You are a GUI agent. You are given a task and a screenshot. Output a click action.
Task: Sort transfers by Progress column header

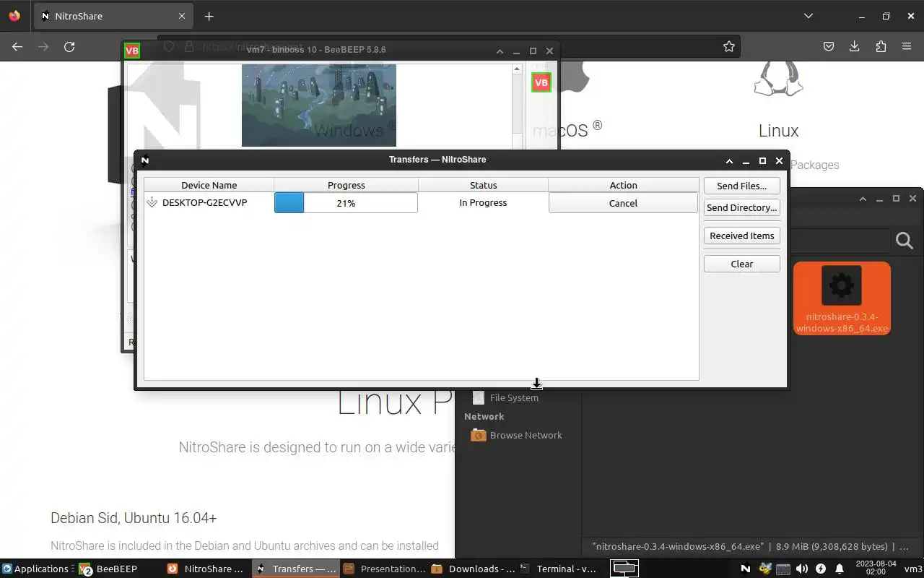coord(346,185)
